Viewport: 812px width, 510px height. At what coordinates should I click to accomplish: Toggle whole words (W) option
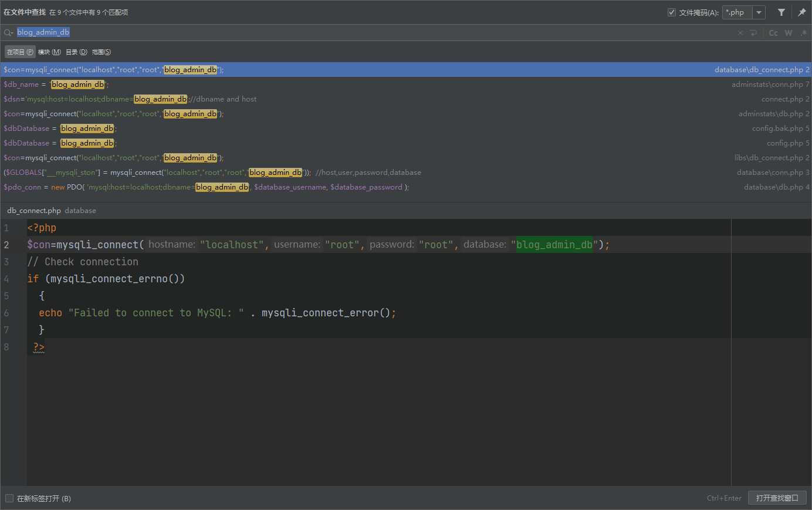point(789,33)
